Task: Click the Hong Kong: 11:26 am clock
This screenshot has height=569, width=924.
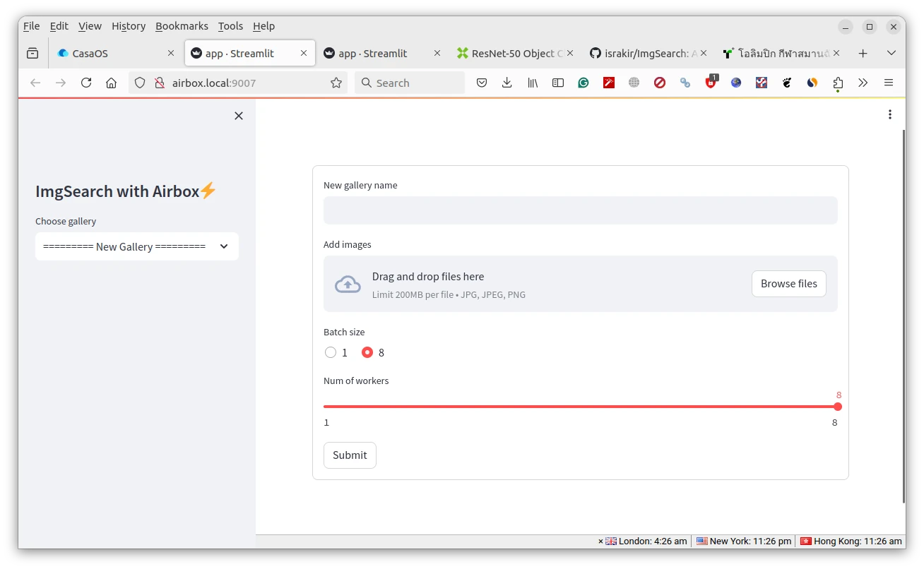Action: pyautogui.click(x=852, y=541)
